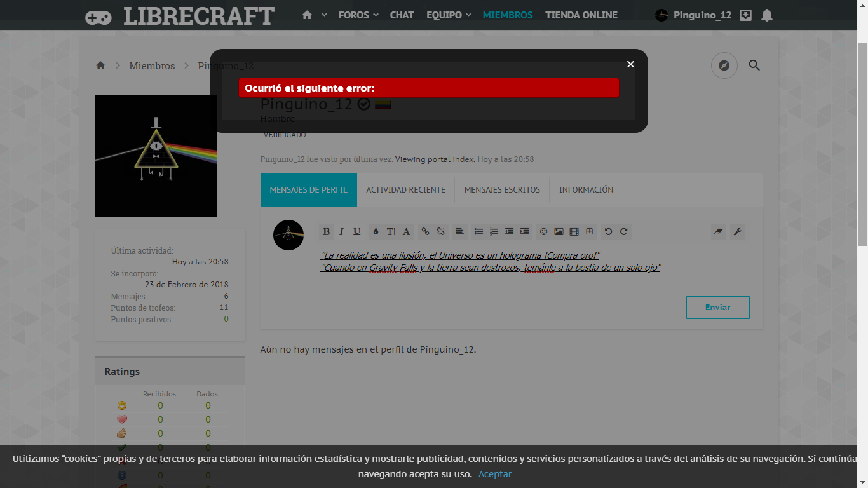Open the smilies picker in the editor
Image resolution: width=868 pixels, height=488 pixels.
click(543, 232)
